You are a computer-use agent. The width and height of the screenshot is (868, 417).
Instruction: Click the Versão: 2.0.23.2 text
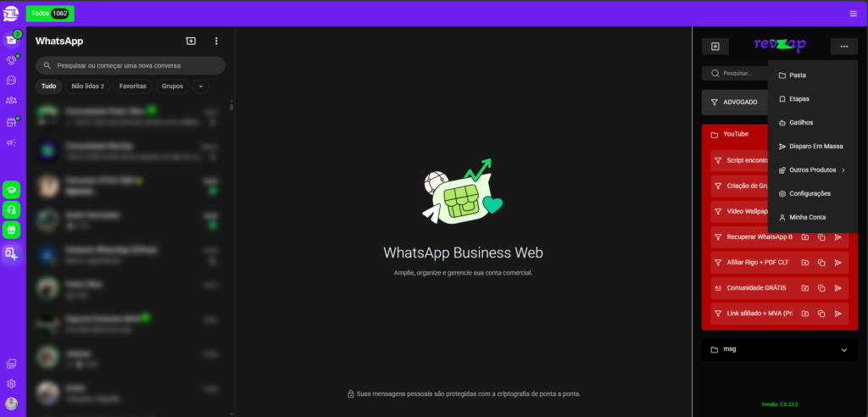point(780,404)
